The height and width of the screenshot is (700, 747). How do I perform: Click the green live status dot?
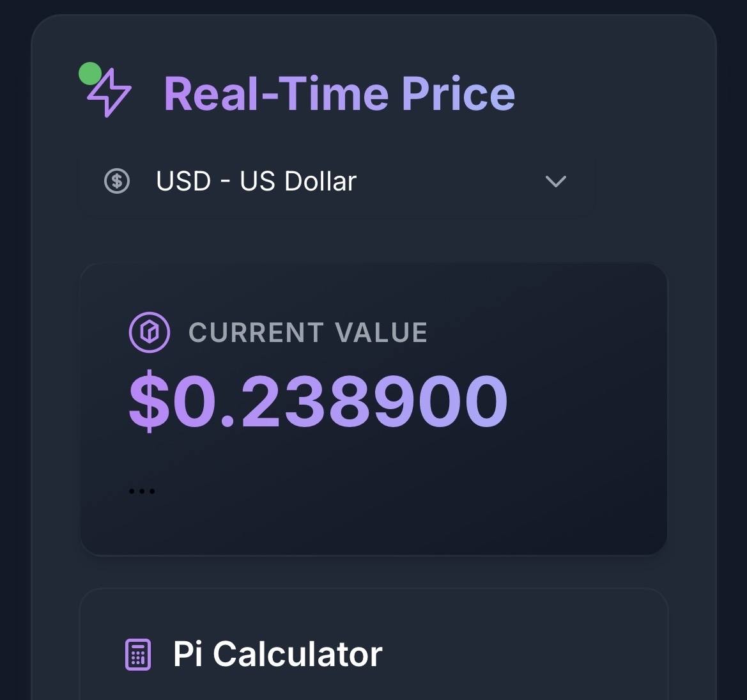[89, 74]
